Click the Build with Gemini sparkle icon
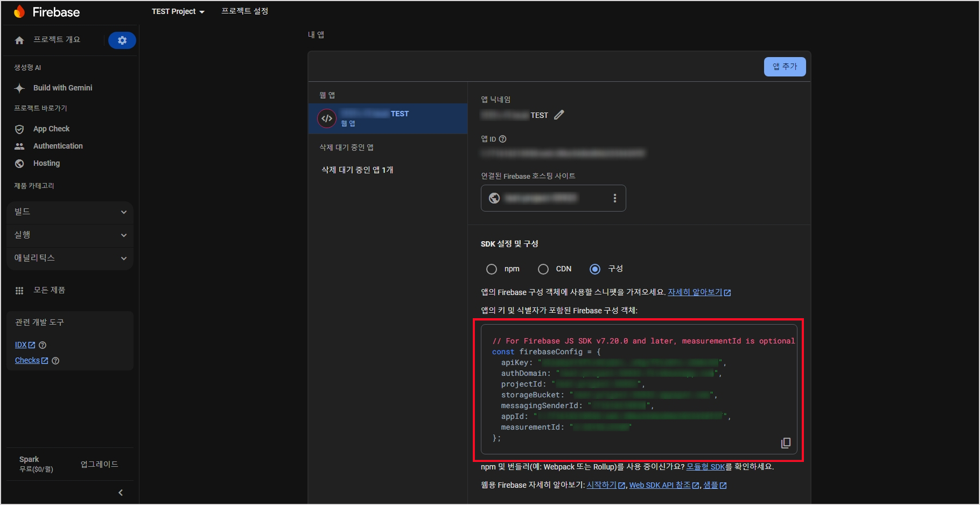 (19, 88)
